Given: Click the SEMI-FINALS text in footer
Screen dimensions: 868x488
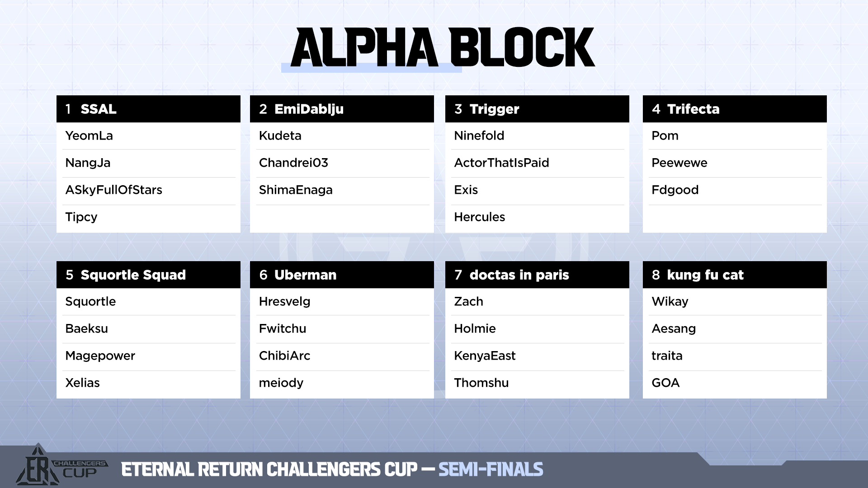Looking at the screenshot, I should click(x=491, y=469).
